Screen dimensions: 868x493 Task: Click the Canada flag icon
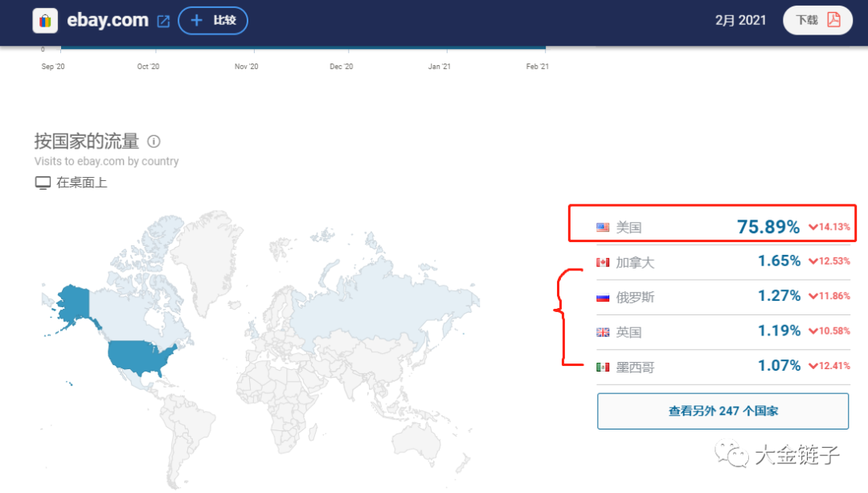click(603, 261)
